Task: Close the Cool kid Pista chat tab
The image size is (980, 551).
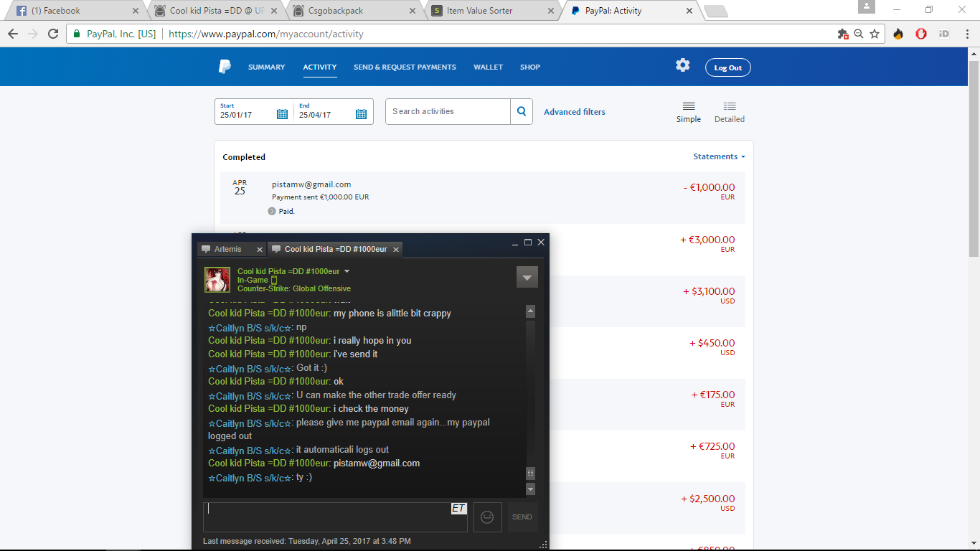Action: pyautogui.click(x=395, y=250)
